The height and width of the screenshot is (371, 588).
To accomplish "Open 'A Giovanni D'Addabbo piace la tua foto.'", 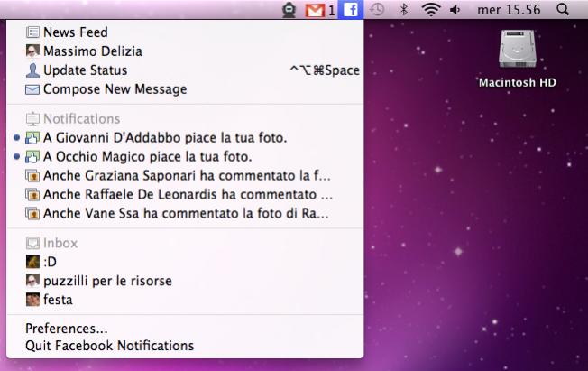I will point(185,138).
